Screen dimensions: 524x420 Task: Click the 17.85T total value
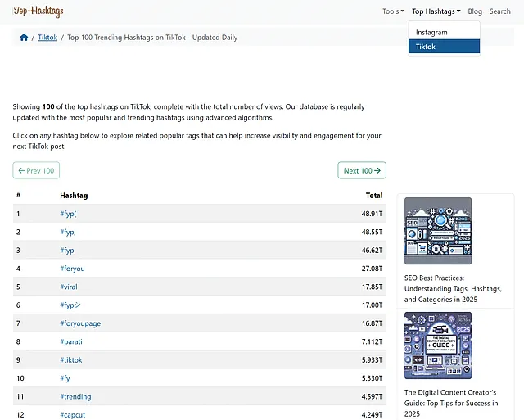click(372, 287)
